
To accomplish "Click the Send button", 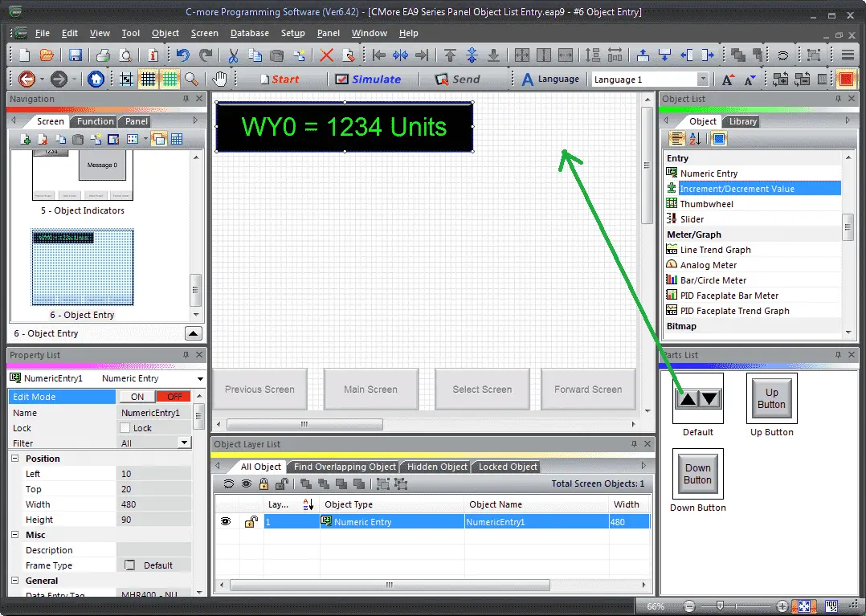I will pos(458,79).
